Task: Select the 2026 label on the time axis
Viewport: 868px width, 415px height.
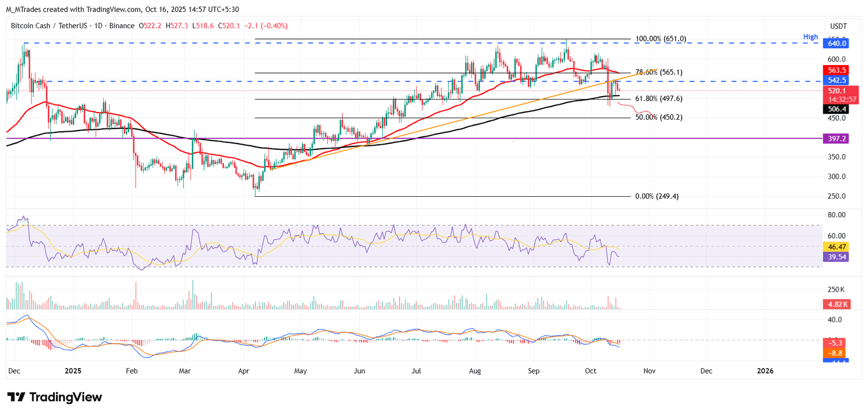Action: [x=765, y=371]
